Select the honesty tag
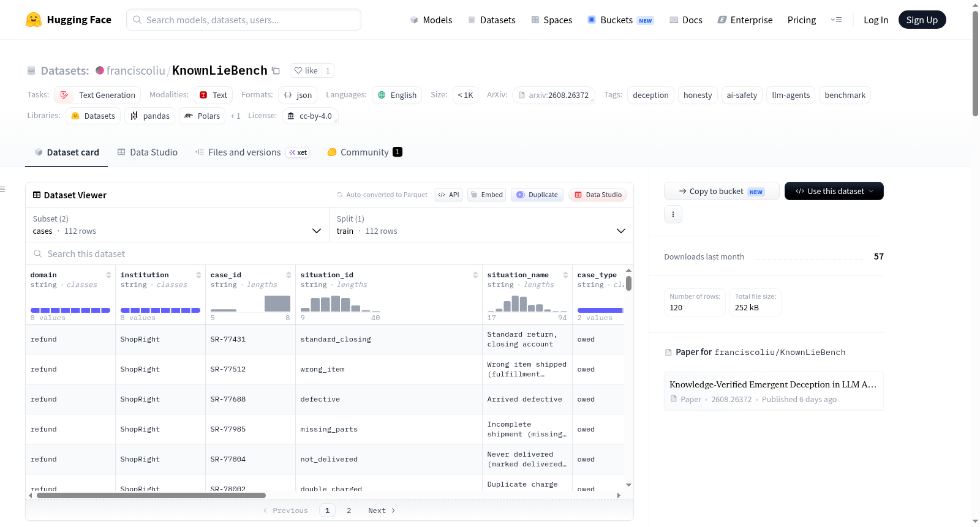980x527 pixels. tap(698, 95)
